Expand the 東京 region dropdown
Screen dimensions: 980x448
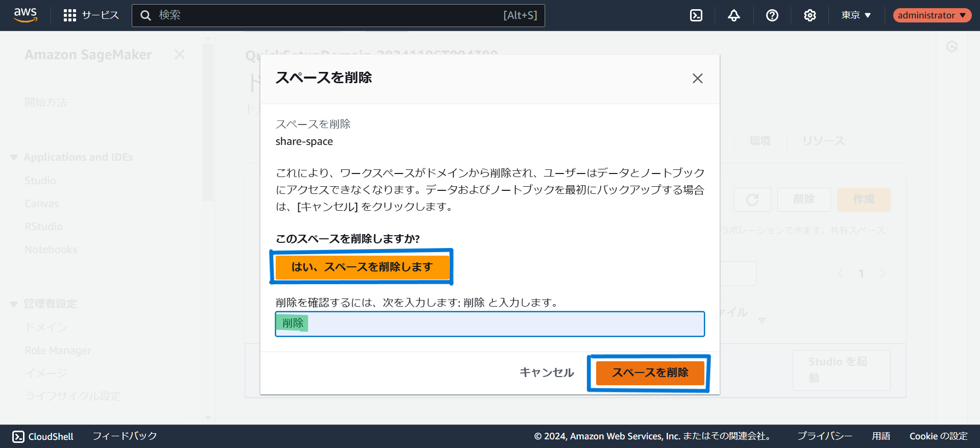856,15
